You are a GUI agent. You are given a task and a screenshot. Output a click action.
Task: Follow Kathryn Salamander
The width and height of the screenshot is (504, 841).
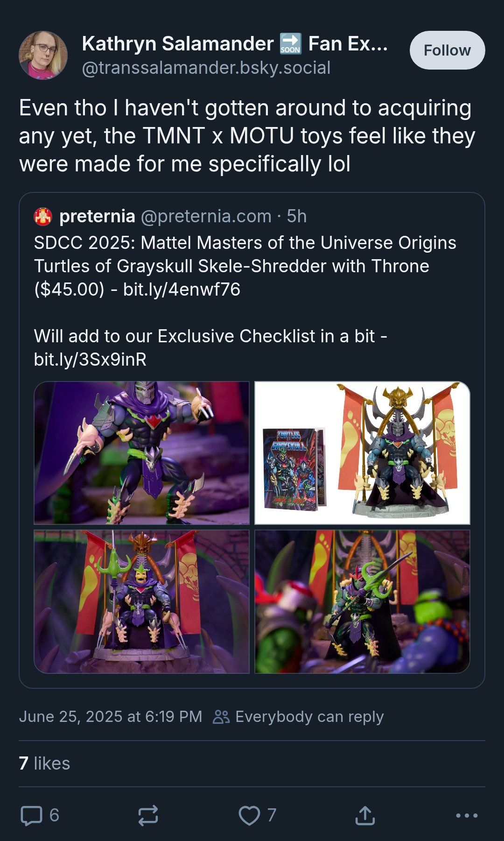447,50
